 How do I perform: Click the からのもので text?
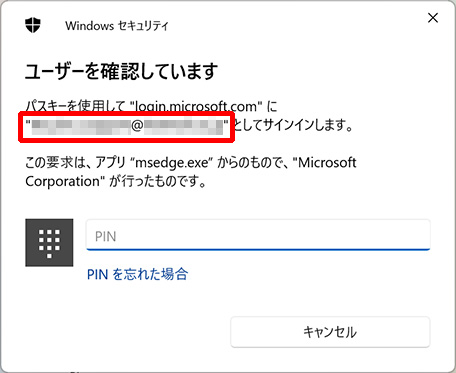pyautogui.click(x=253, y=163)
